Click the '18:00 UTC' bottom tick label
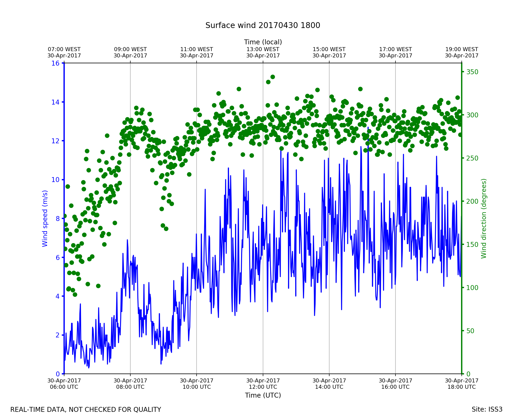Image resolution: width=513 pixels, height=420 pixels. pos(461,387)
